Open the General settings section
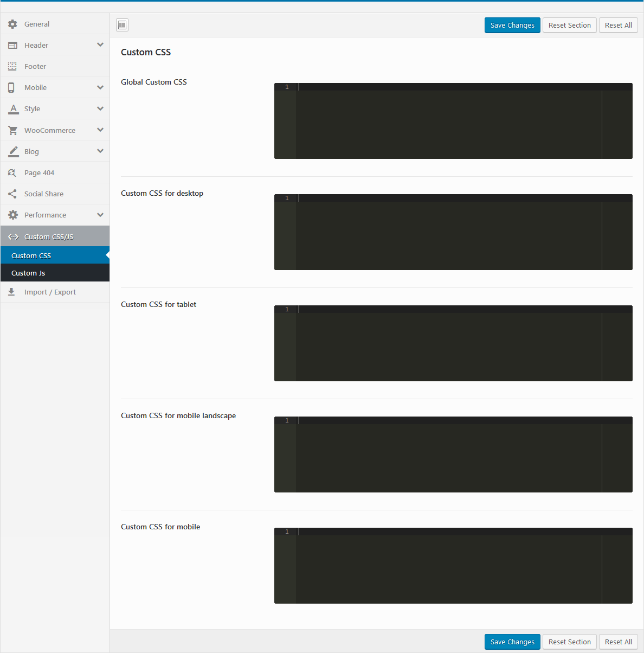The height and width of the screenshot is (653, 644). [55, 24]
